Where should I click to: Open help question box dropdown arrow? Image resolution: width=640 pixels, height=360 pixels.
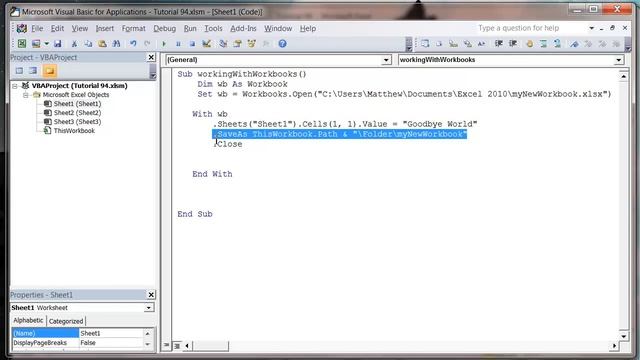tap(591, 28)
